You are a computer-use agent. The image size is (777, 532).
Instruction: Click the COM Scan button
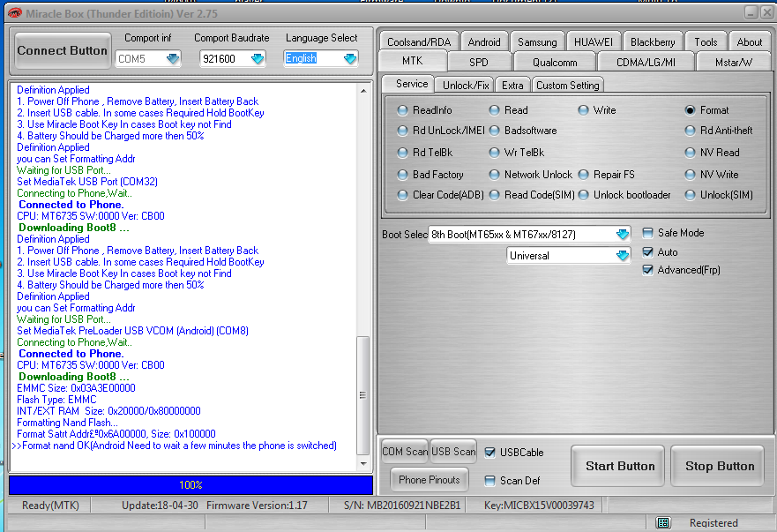click(404, 451)
